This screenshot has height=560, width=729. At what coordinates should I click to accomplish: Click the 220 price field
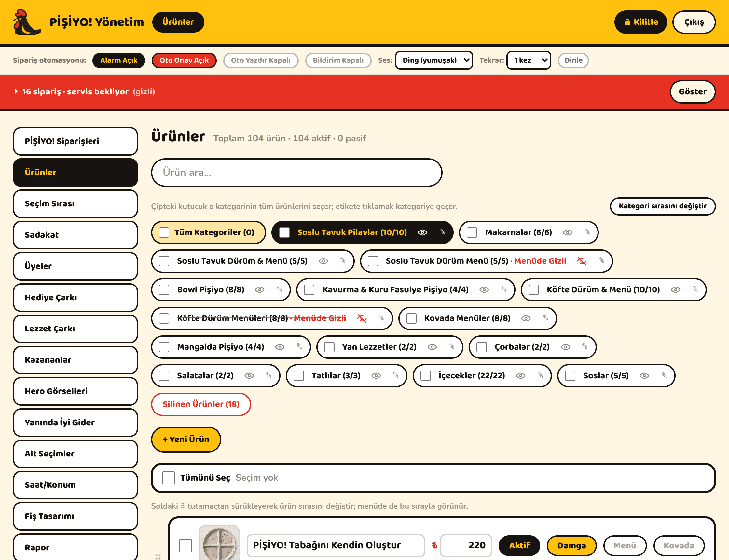click(465, 545)
